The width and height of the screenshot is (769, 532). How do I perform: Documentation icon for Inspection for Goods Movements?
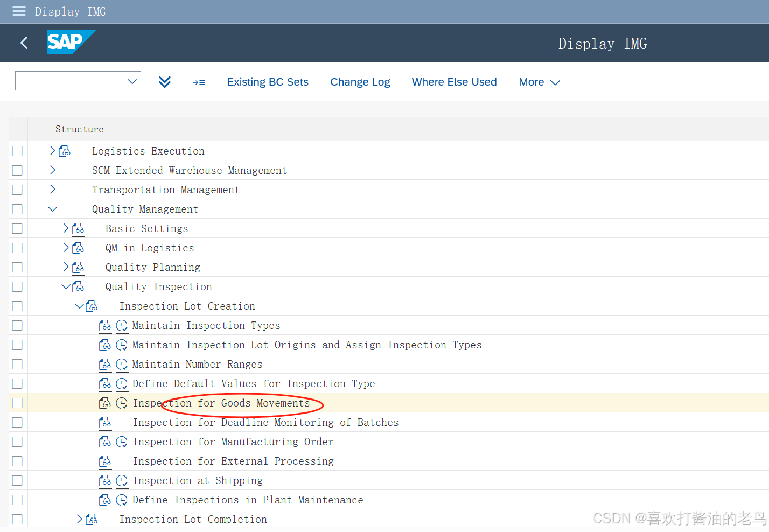coord(105,403)
